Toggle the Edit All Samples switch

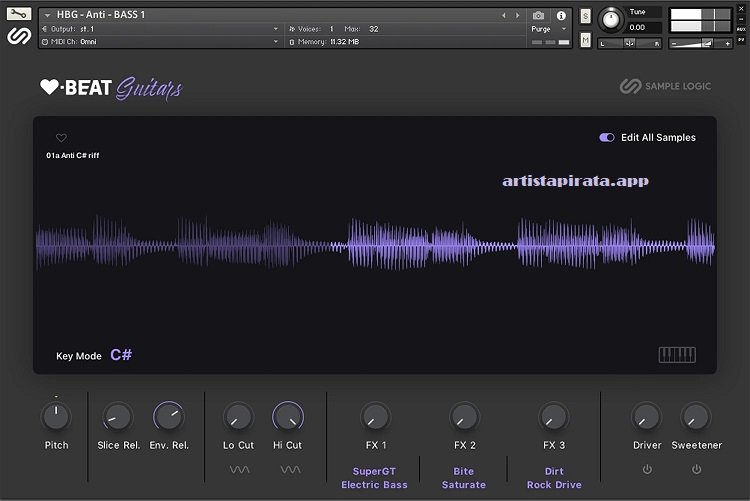click(607, 138)
